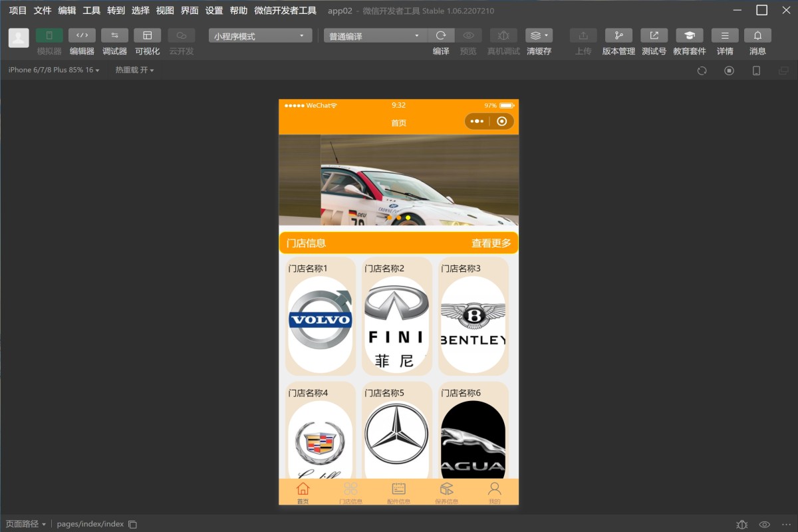Image resolution: width=798 pixels, height=532 pixels.
Task: Open the Education Kit (教育套件)
Action: (690, 35)
